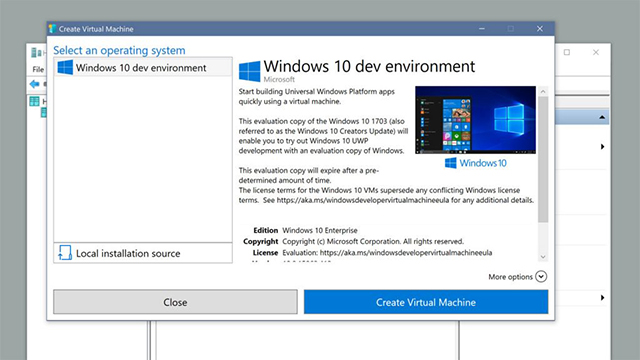Click the description scrollbar thumb
The width and height of the screenshot is (640, 360).
(543, 159)
